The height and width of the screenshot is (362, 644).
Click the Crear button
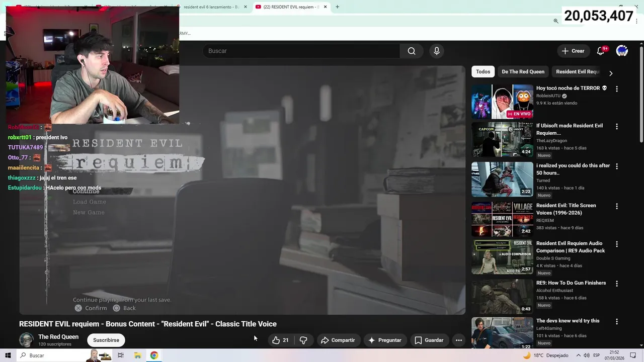pyautogui.click(x=573, y=51)
